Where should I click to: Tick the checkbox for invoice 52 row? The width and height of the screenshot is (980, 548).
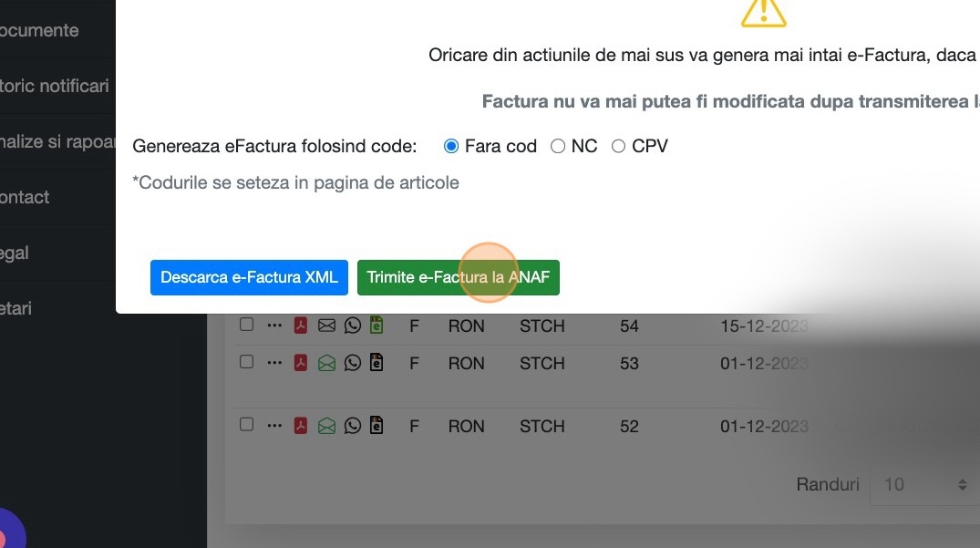click(246, 425)
